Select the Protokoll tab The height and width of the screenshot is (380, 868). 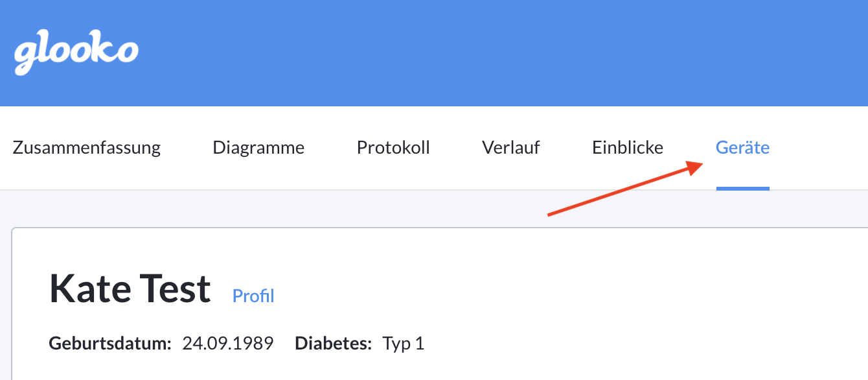[393, 147]
